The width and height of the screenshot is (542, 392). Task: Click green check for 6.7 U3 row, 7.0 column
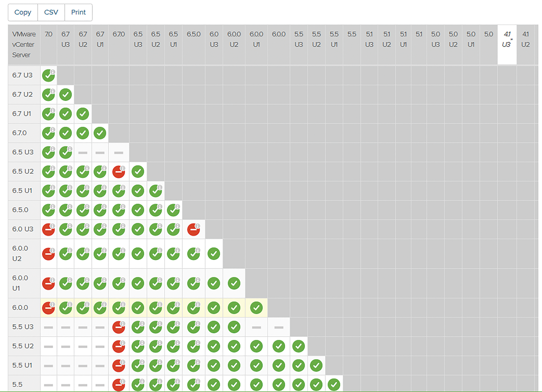point(48,76)
